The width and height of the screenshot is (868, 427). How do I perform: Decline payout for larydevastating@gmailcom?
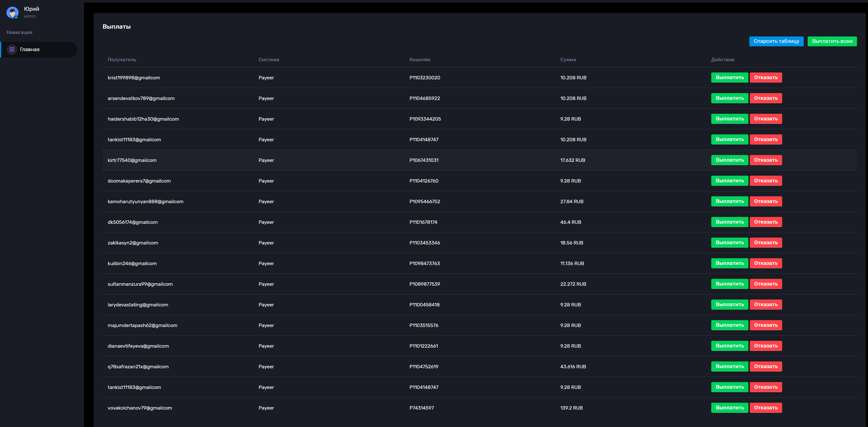click(x=766, y=304)
